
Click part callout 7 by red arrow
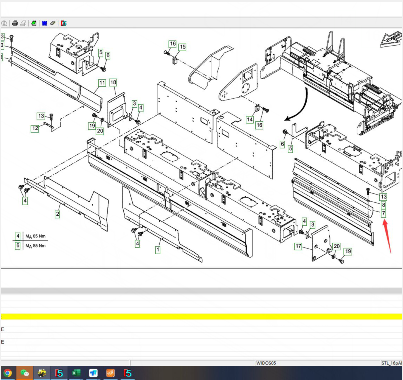(x=384, y=214)
